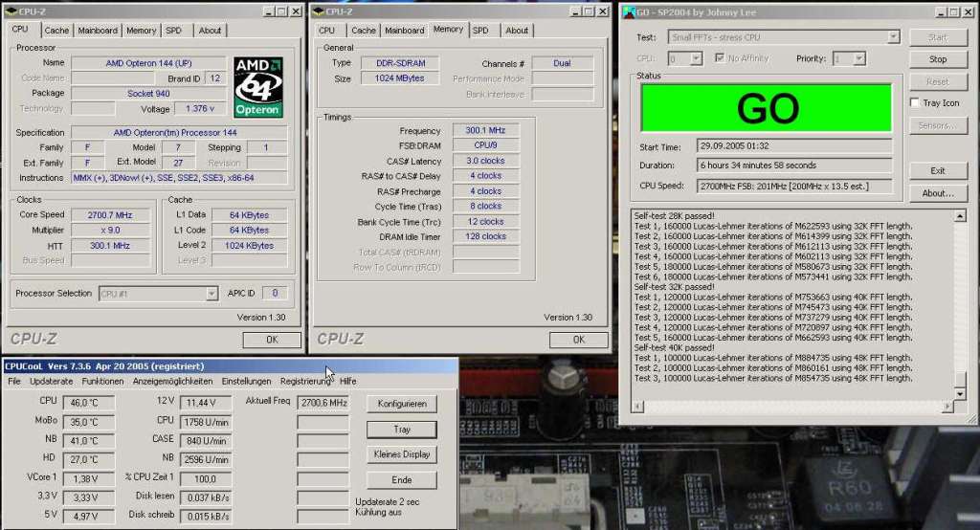980x530 pixels.
Task: Click the Ende button in CPUCool
Action: click(x=402, y=480)
